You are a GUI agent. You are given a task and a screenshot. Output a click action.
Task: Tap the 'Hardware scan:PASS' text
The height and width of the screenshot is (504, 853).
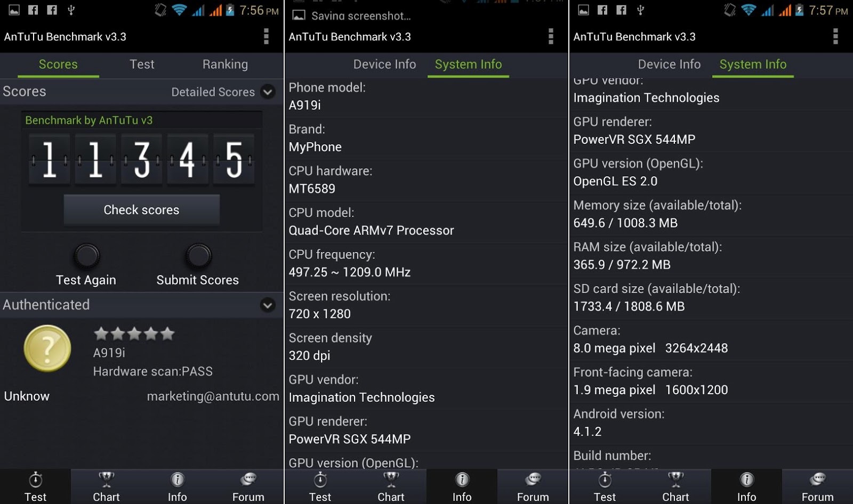[152, 371]
